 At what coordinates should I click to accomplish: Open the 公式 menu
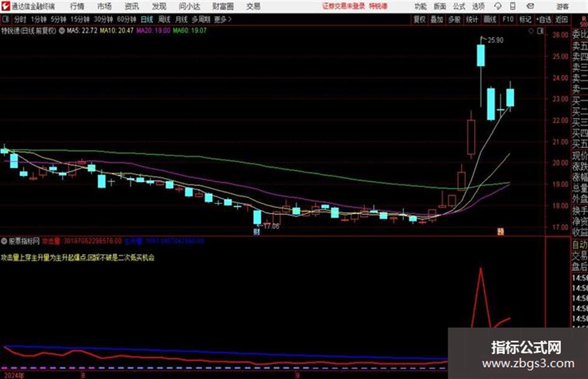tap(459, 6)
